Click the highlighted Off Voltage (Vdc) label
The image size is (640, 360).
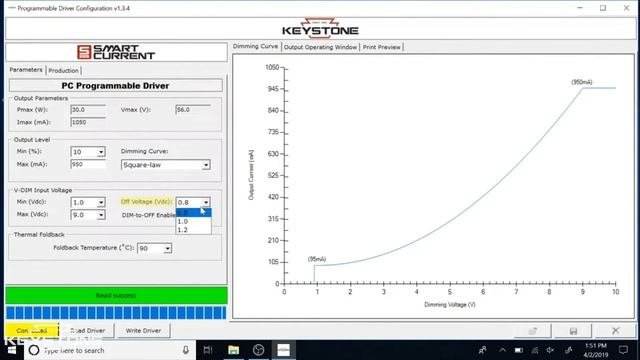click(x=146, y=202)
